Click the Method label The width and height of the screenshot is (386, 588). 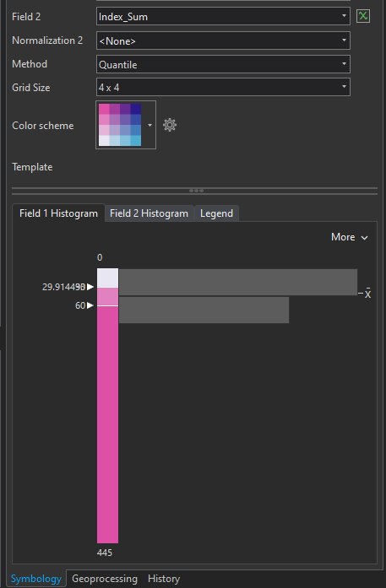(x=30, y=64)
